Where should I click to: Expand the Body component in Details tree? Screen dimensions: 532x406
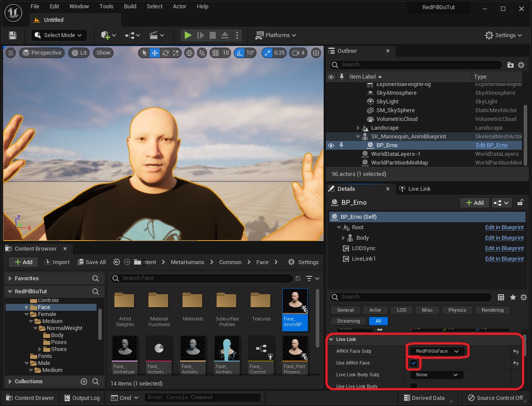coord(343,238)
